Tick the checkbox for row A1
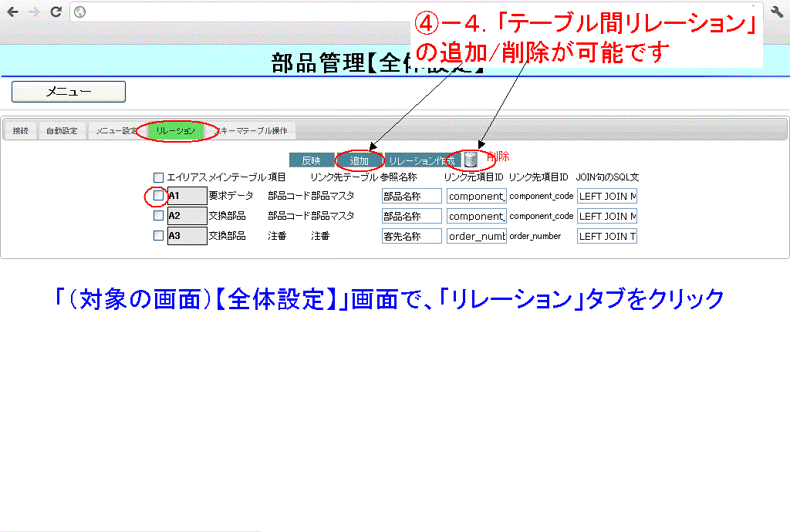Screen dimensions: 790x532 [158, 196]
